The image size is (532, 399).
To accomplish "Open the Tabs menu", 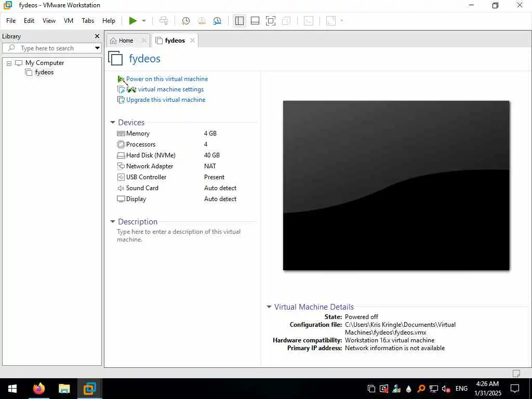I will pos(88,21).
